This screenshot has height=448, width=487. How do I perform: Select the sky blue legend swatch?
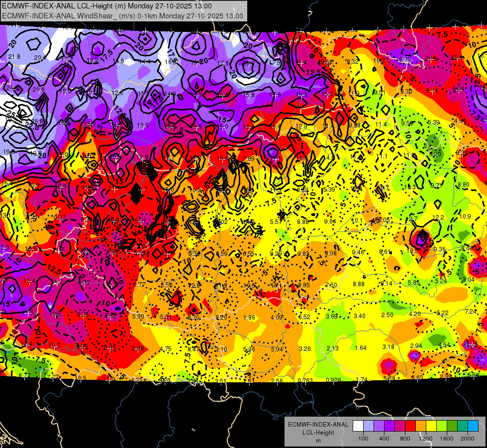(473, 426)
